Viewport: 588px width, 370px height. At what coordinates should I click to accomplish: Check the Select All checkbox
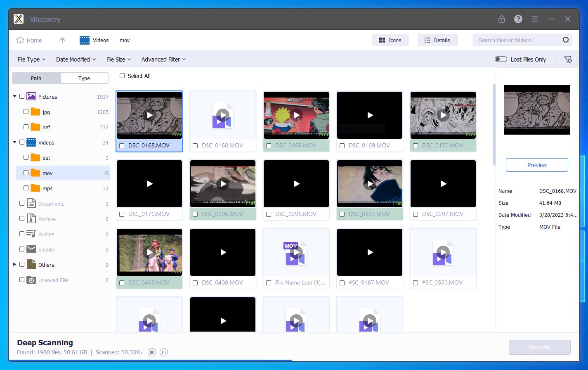coord(122,76)
